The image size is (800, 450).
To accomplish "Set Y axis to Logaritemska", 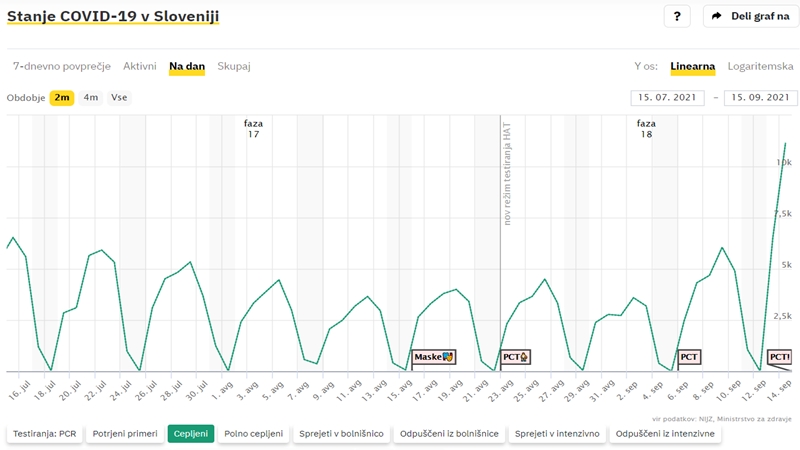I will [x=760, y=66].
